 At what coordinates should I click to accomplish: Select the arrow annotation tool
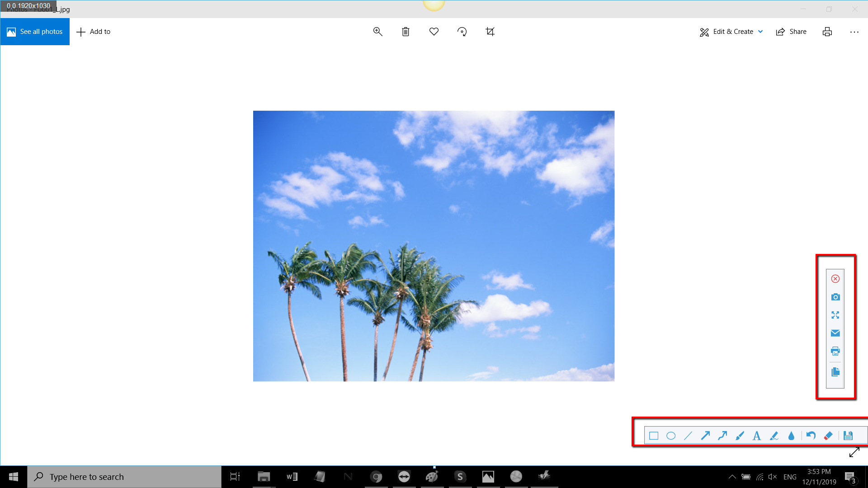pyautogui.click(x=706, y=436)
